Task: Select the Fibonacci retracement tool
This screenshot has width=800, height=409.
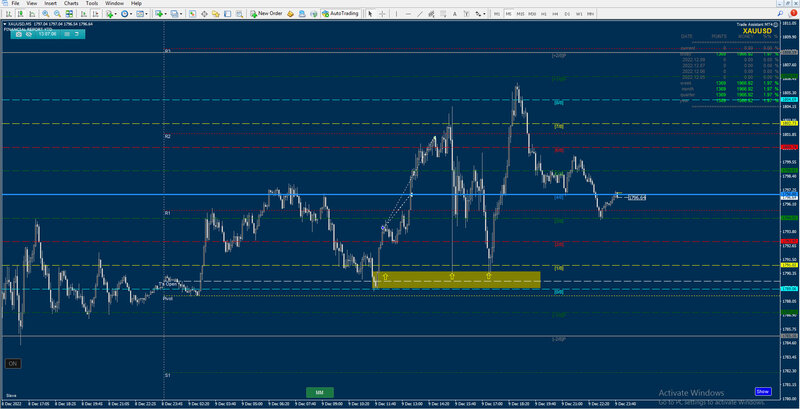Action: (x=443, y=14)
